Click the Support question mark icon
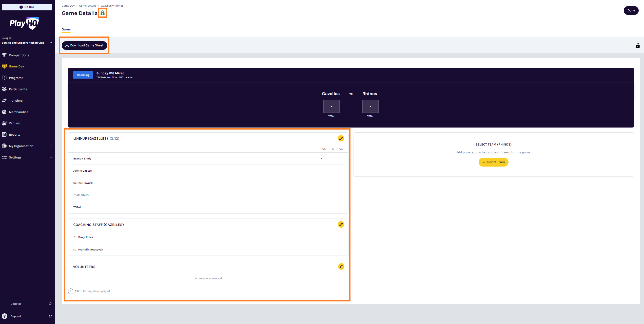This screenshot has width=644, height=324. point(5,316)
